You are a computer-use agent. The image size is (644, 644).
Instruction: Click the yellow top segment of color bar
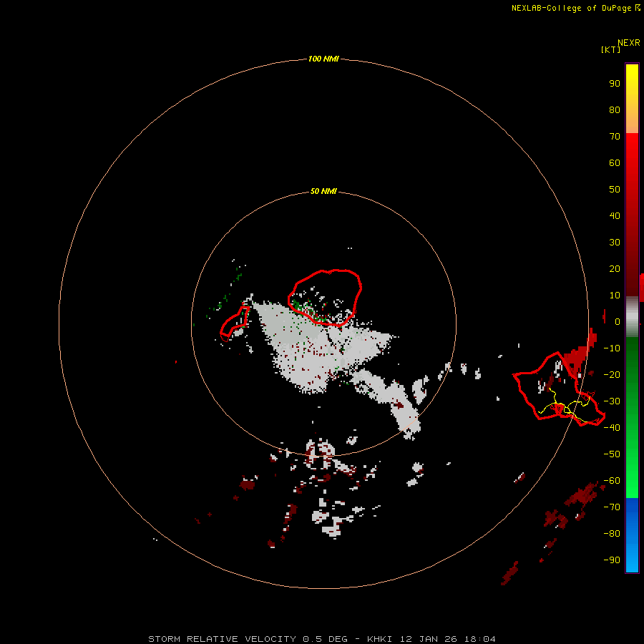pos(632,99)
